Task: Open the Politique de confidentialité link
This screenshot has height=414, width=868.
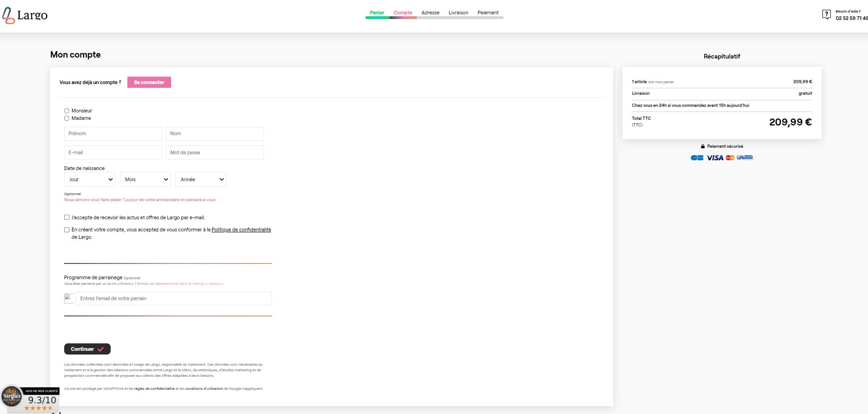Action: 241,230
